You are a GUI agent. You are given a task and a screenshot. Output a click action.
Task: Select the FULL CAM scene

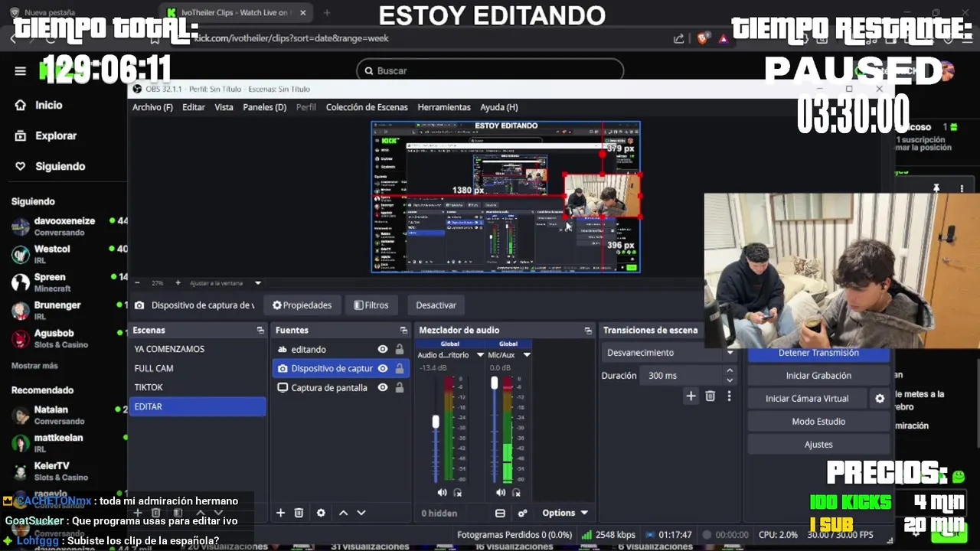click(x=198, y=368)
